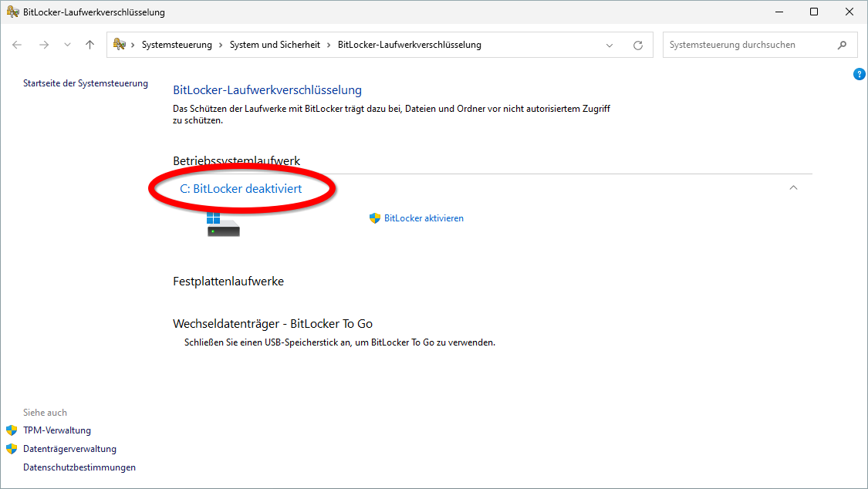
Task: Click the TPM-Verwaltung shield icon
Action: [12, 430]
